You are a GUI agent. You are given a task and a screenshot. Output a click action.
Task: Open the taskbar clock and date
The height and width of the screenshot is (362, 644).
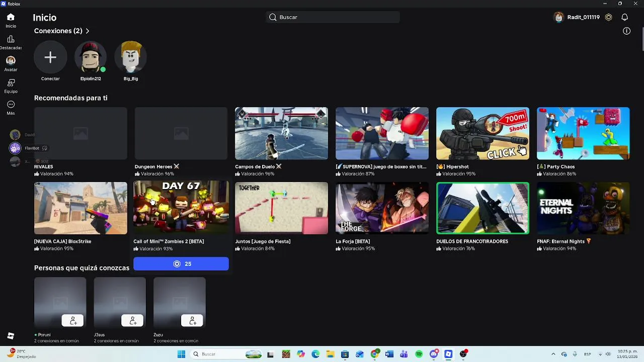(627, 354)
